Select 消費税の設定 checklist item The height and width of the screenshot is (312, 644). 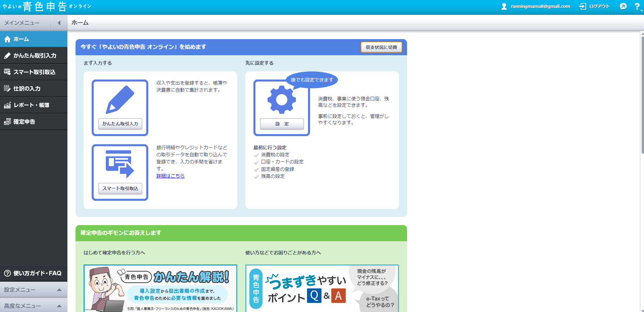275,155
